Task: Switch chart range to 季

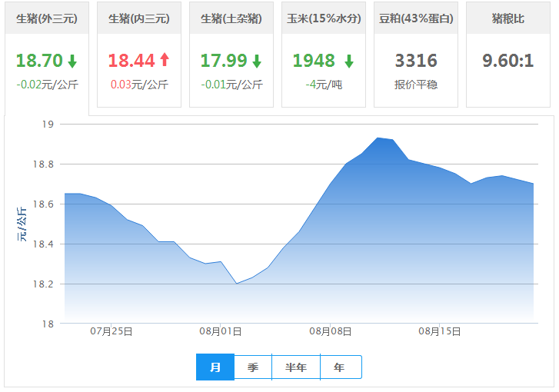Action: click(253, 367)
